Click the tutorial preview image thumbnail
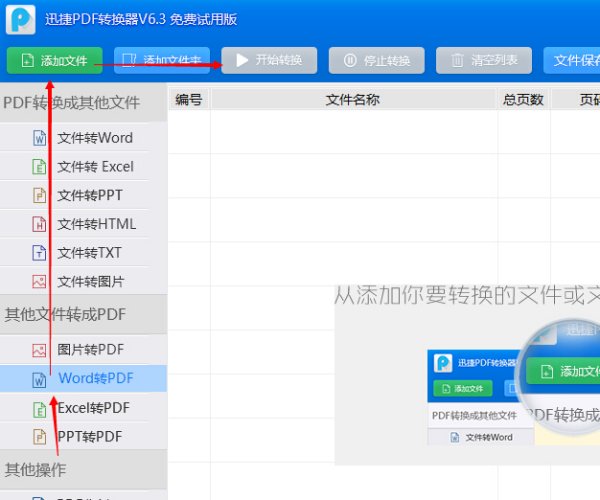Viewport: 600px width, 500px height. [514, 383]
